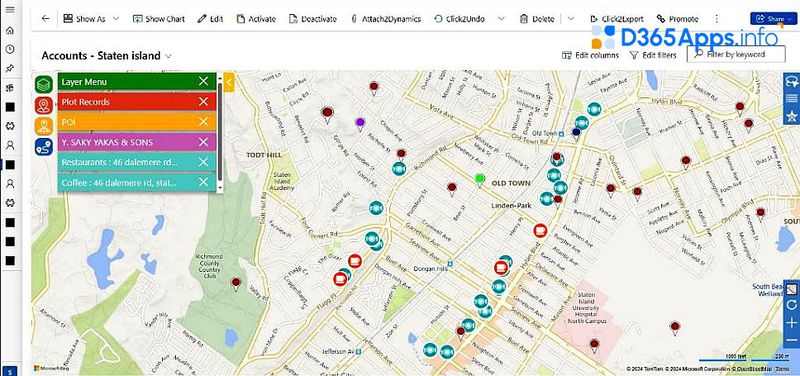Click the zoom in plus button on map

pyautogui.click(x=792, y=322)
